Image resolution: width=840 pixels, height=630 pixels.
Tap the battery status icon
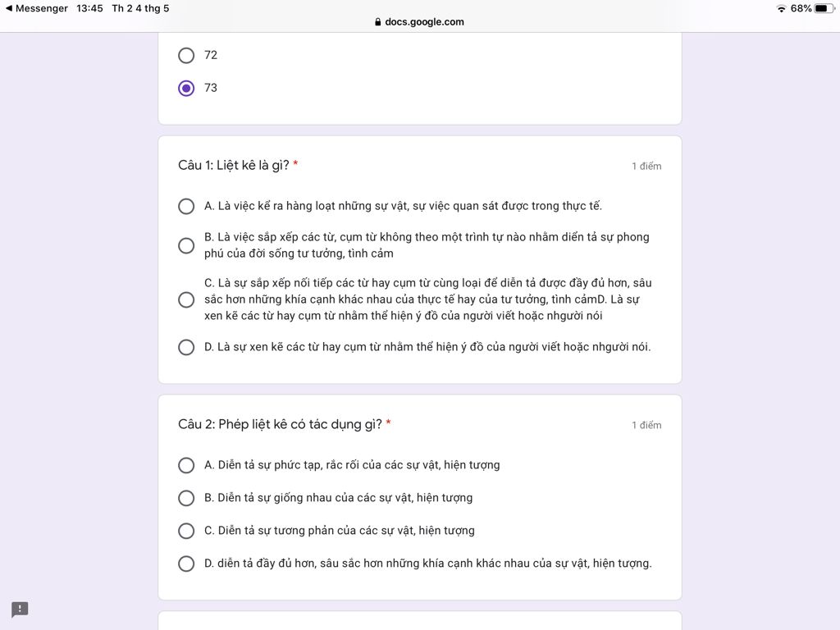(x=824, y=8)
